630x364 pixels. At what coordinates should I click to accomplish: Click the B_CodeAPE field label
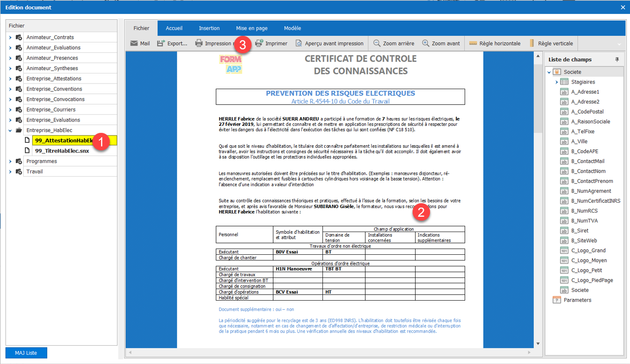(x=585, y=151)
